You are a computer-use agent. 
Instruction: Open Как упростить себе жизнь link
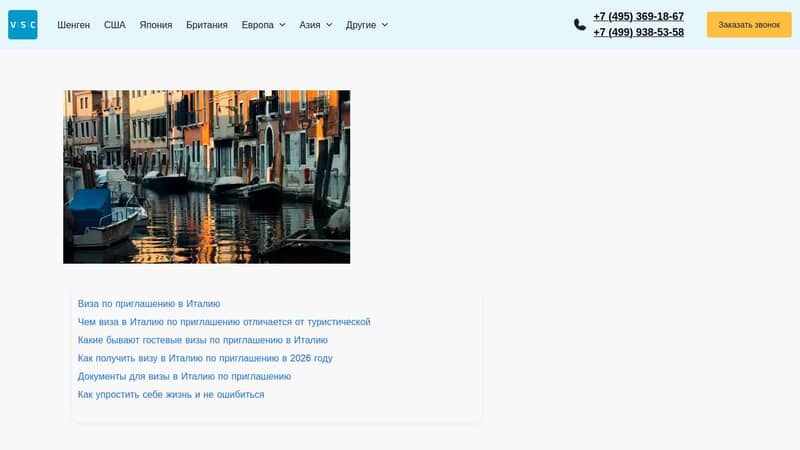(x=171, y=394)
